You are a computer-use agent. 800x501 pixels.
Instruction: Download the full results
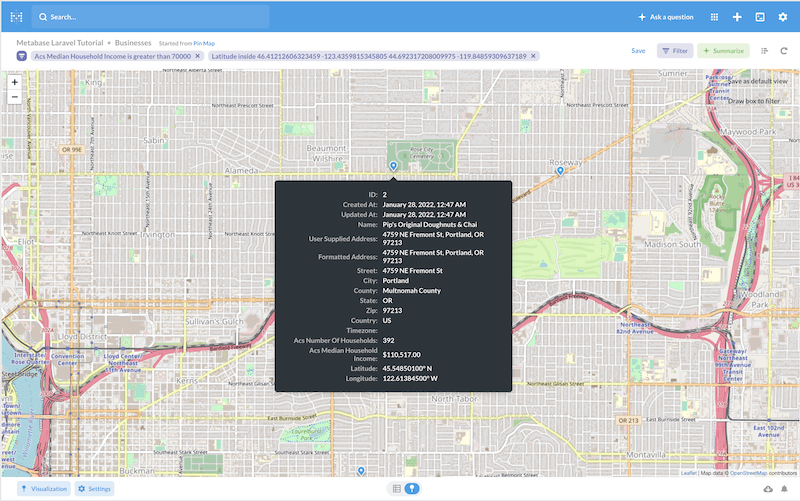click(x=768, y=489)
